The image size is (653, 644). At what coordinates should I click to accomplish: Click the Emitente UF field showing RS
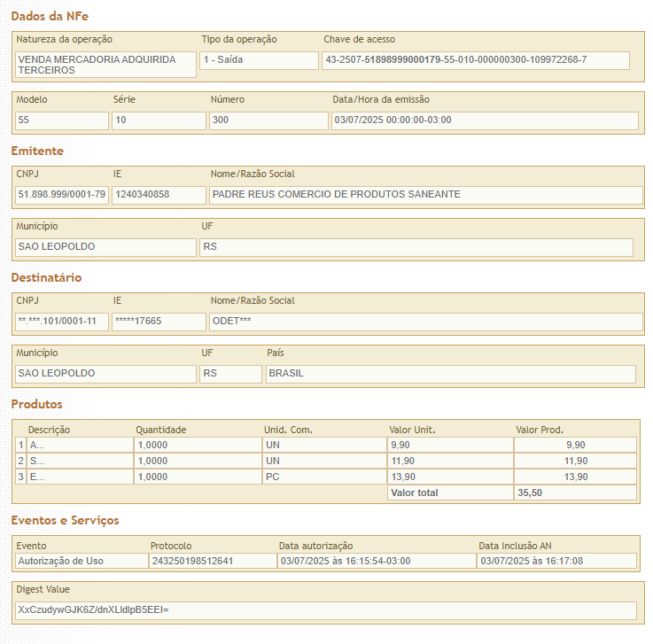416,247
